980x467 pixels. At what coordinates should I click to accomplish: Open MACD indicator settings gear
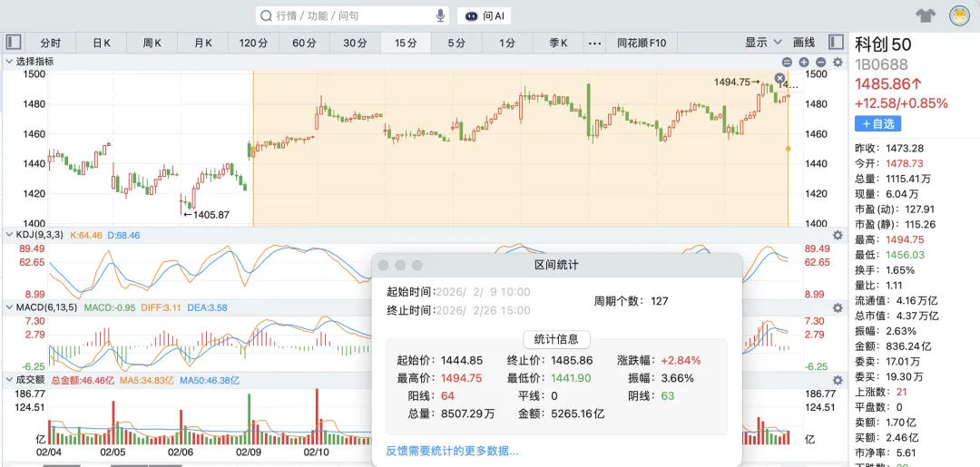coord(838,307)
